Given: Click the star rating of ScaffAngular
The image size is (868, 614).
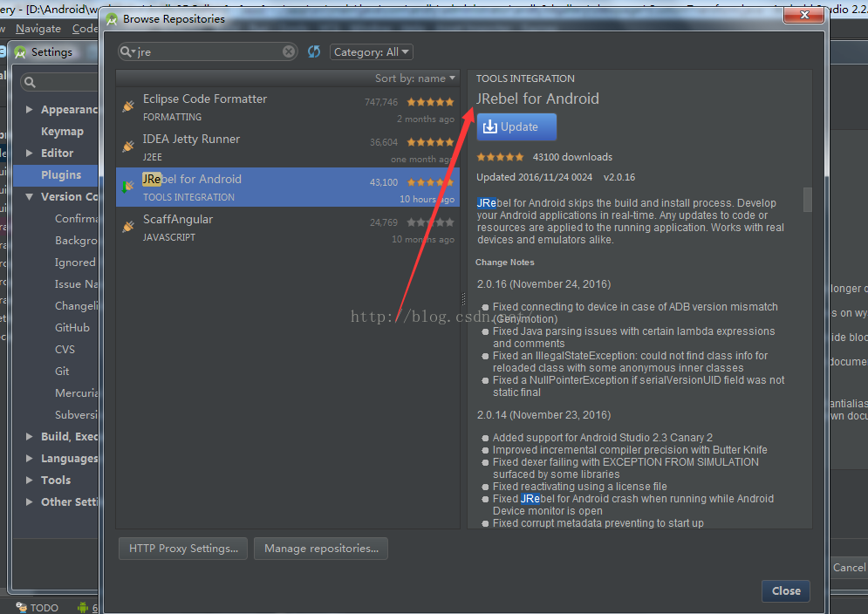Looking at the screenshot, I should (430, 222).
